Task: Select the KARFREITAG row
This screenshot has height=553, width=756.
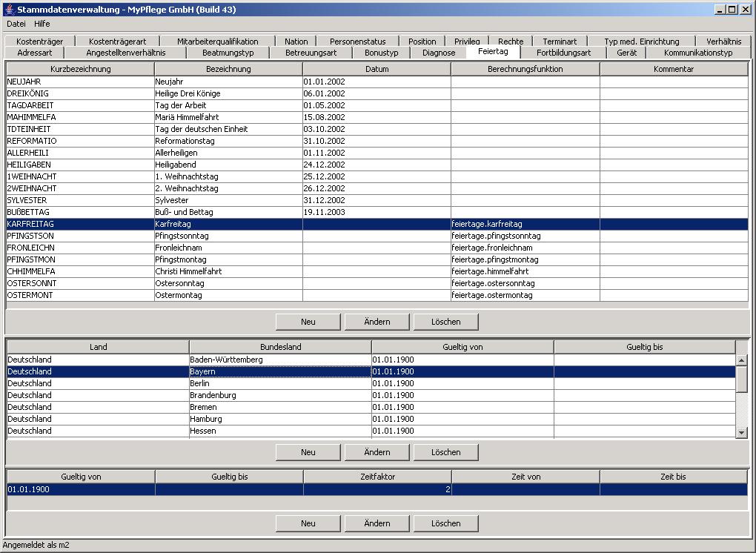Action: point(377,224)
